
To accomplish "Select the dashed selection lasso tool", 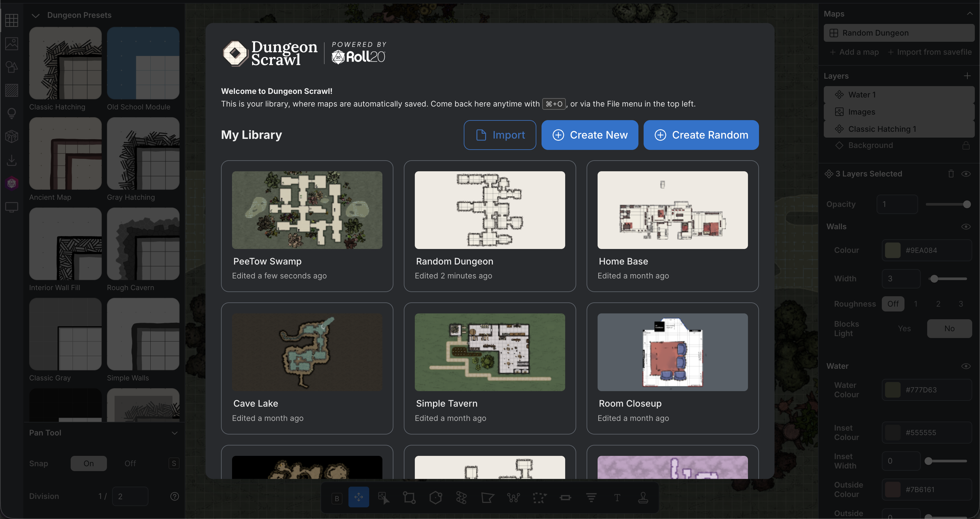I will [x=540, y=497].
